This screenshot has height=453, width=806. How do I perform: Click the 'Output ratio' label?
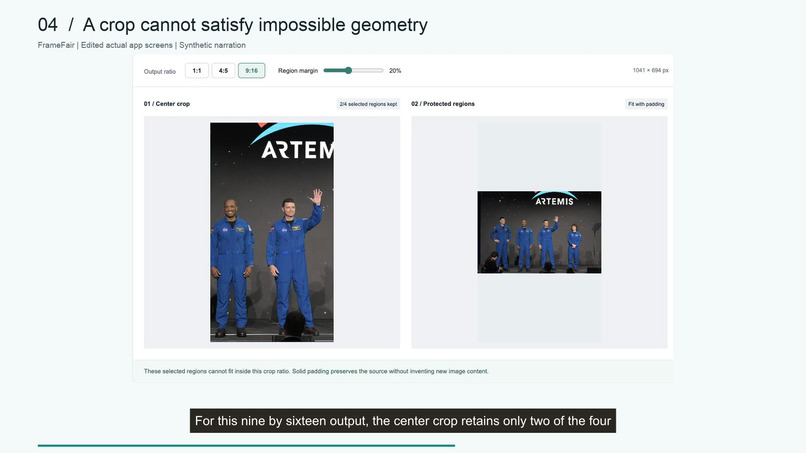pyautogui.click(x=160, y=71)
